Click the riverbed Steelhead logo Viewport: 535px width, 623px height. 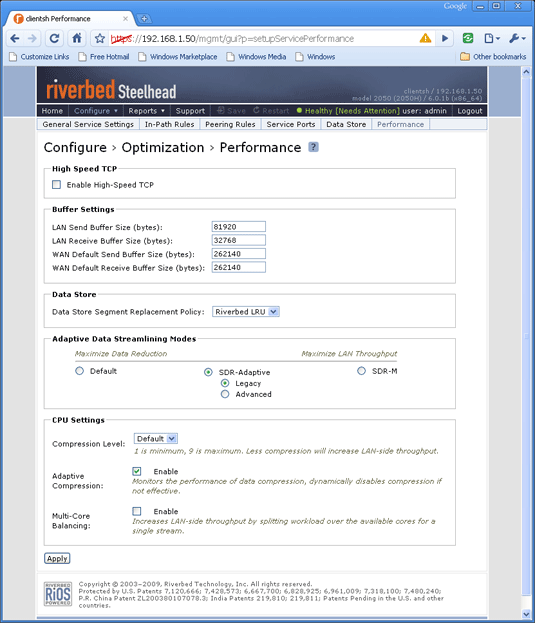point(111,89)
